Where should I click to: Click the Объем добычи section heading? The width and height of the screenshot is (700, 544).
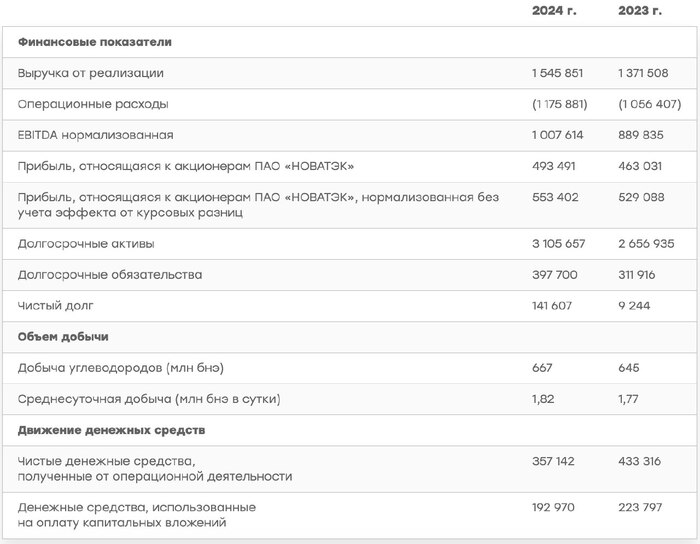pyautogui.click(x=63, y=336)
